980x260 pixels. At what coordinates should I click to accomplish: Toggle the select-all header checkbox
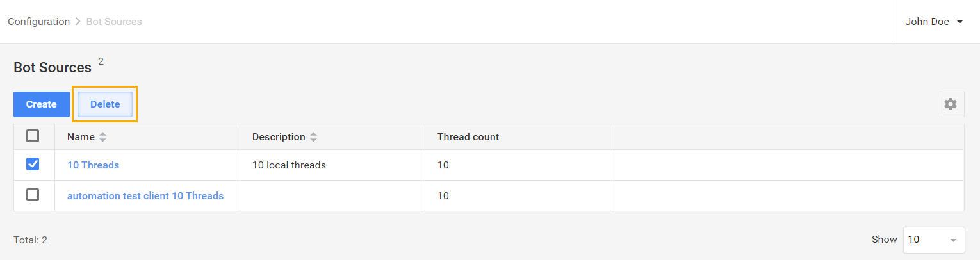click(x=33, y=136)
